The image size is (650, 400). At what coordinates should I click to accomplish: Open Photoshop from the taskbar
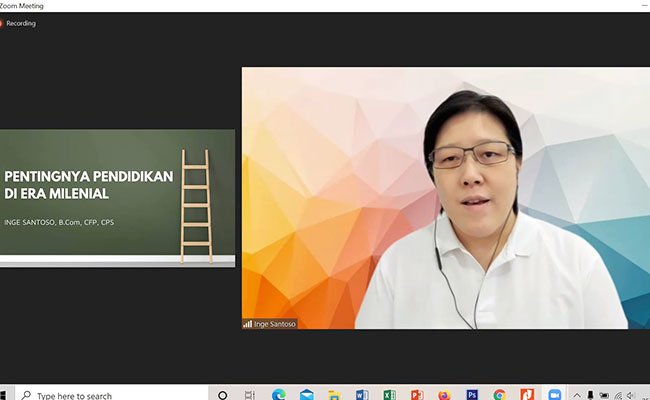pos(472,394)
